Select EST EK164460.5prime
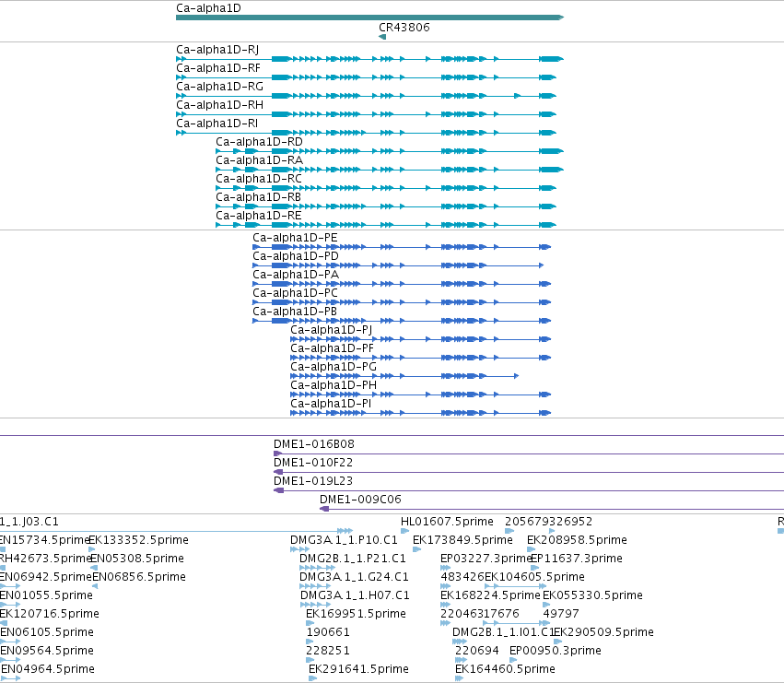 (x=505, y=669)
